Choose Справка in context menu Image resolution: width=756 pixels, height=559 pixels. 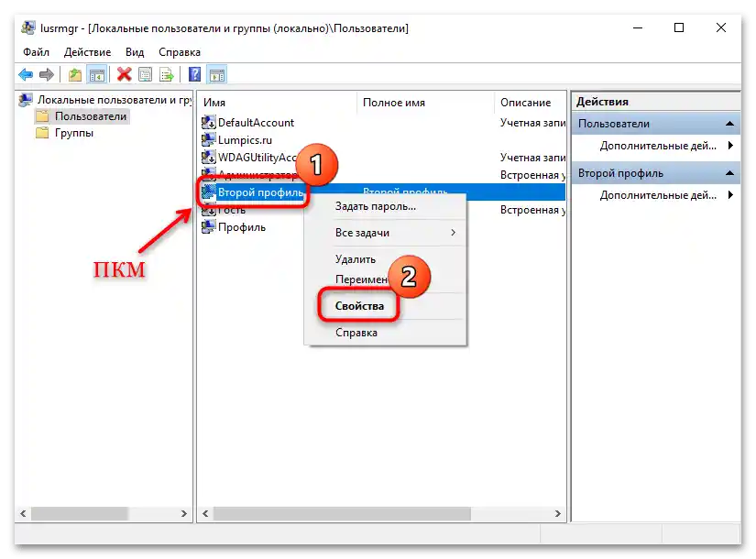385,333
